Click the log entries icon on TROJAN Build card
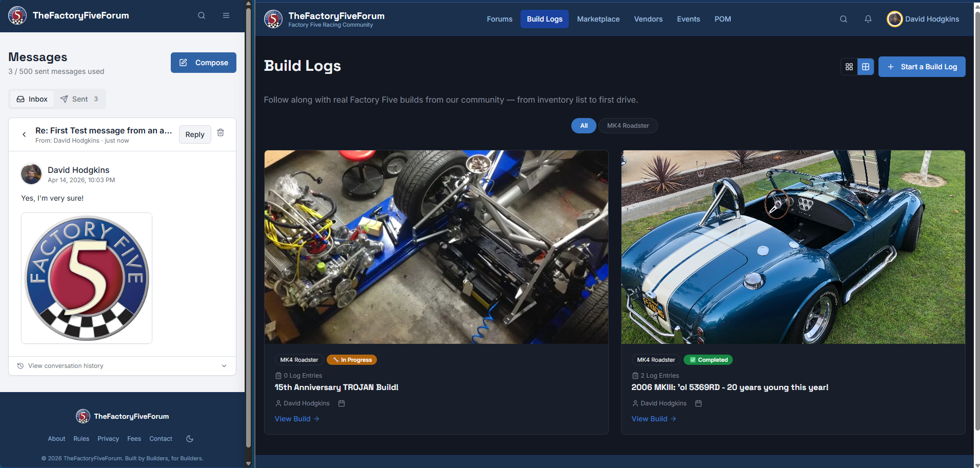 pyautogui.click(x=278, y=376)
